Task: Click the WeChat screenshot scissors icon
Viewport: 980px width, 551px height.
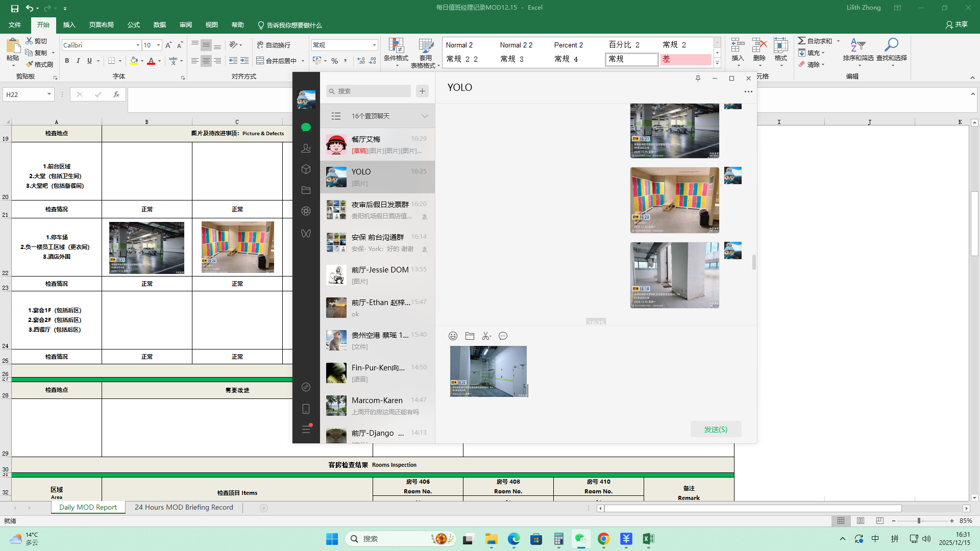Action: click(486, 336)
